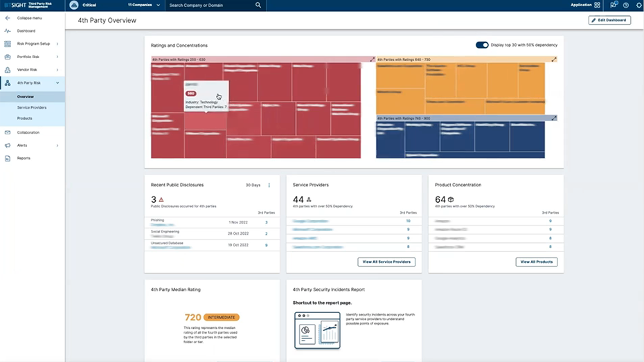Click the 4th Party Security Incidents report thumbnail

317,330
